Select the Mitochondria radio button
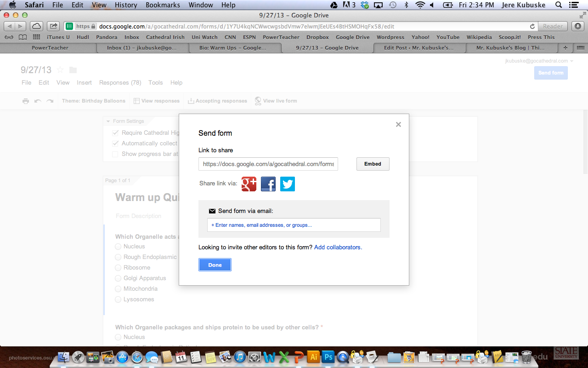The image size is (588, 368). pyautogui.click(x=118, y=289)
